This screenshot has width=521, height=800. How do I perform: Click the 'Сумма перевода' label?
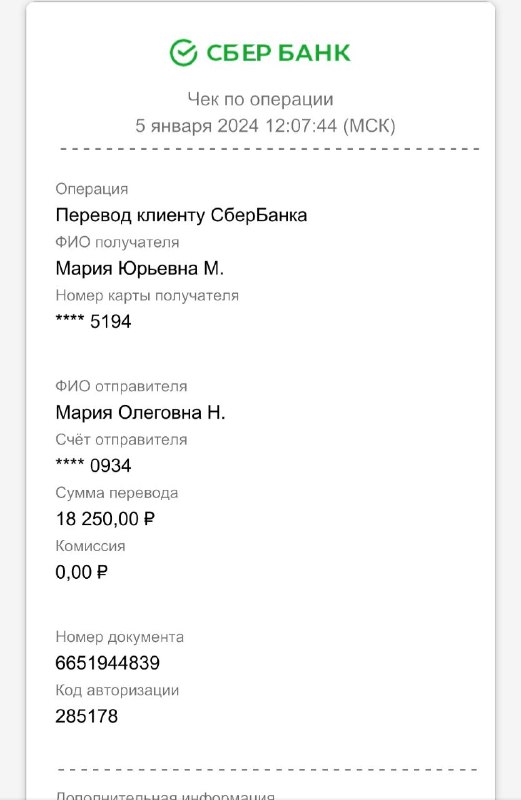[x=117, y=493]
